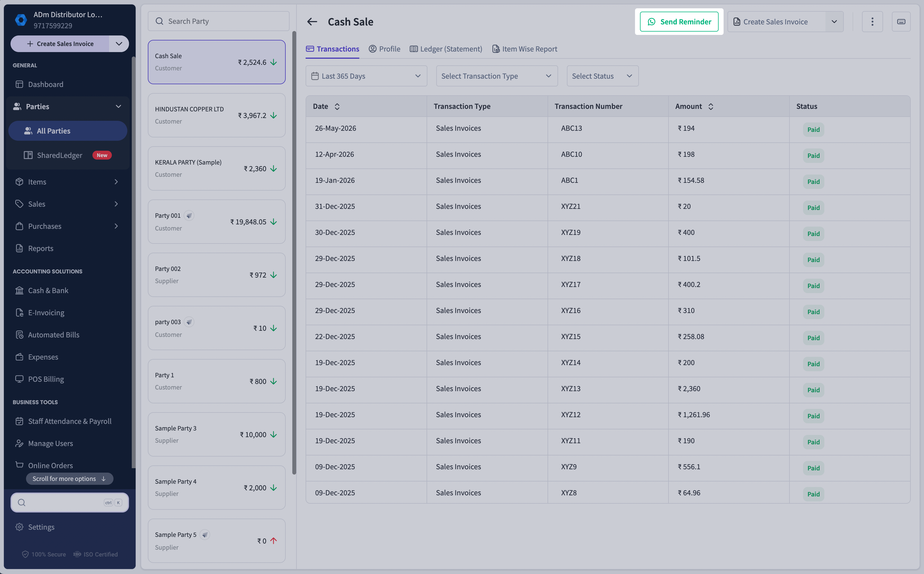924x574 pixels.
Task: Go to the Dashboard
Action: (45, 84)
